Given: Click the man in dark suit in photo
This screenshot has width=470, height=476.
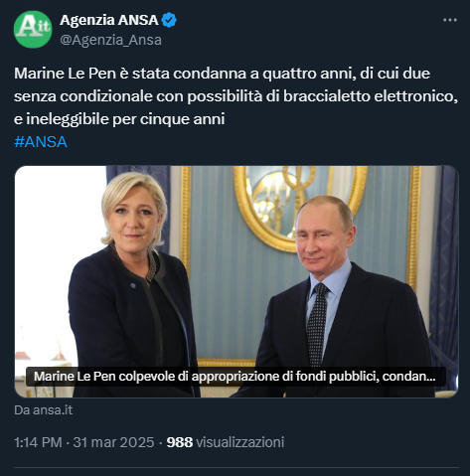Looking at the screenshot, I should (338, 298).
